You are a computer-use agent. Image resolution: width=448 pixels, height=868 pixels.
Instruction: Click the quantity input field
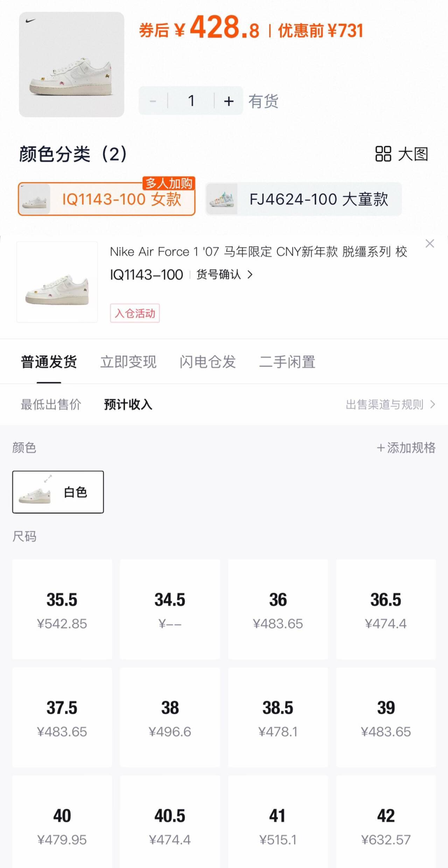point(191,101)
